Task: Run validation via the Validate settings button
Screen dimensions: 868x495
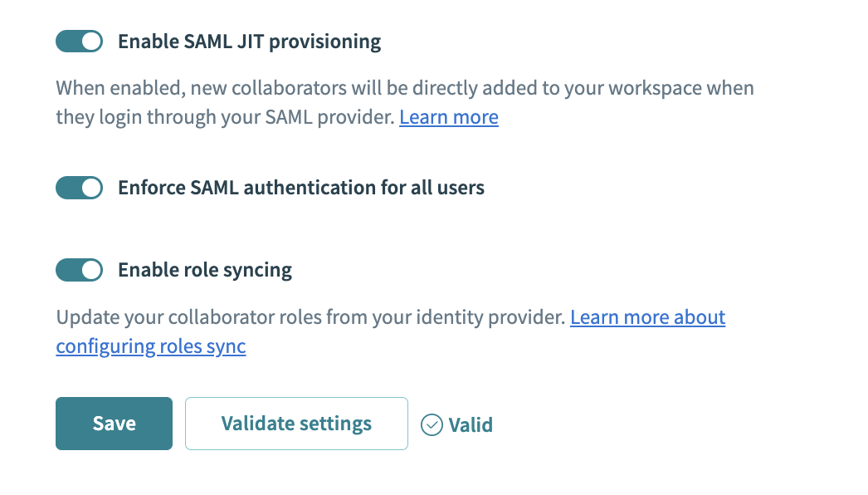Action: (296, 424)
